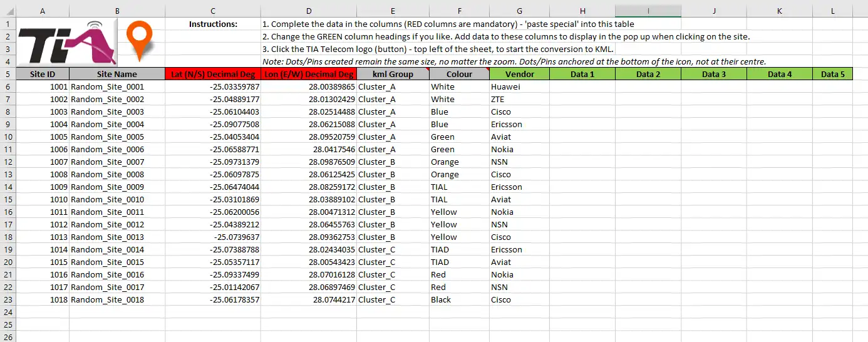This screenshot has width=868, height=342.
Task: Select latitude cell -25.03359787
Action: (x=213, y=86)
